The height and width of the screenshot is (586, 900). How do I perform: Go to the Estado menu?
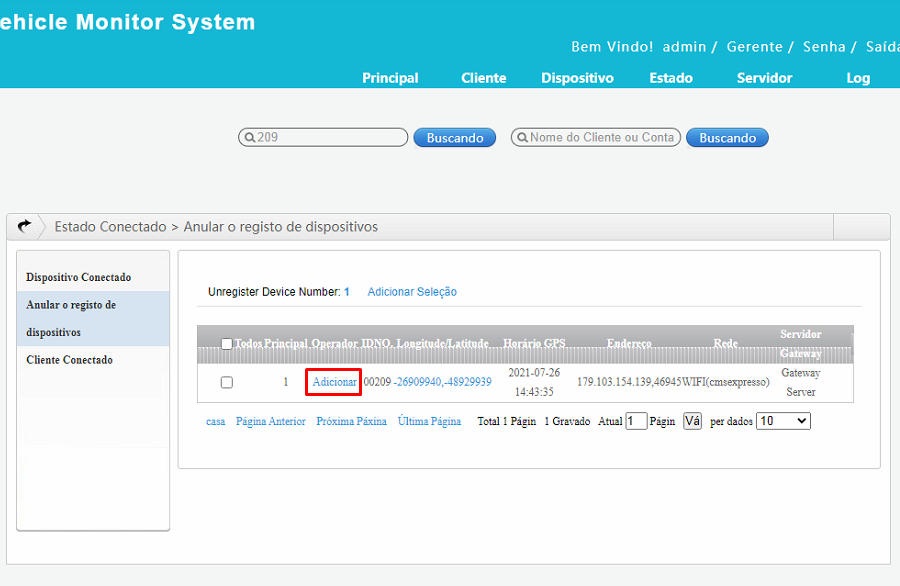tap(670, 78)
